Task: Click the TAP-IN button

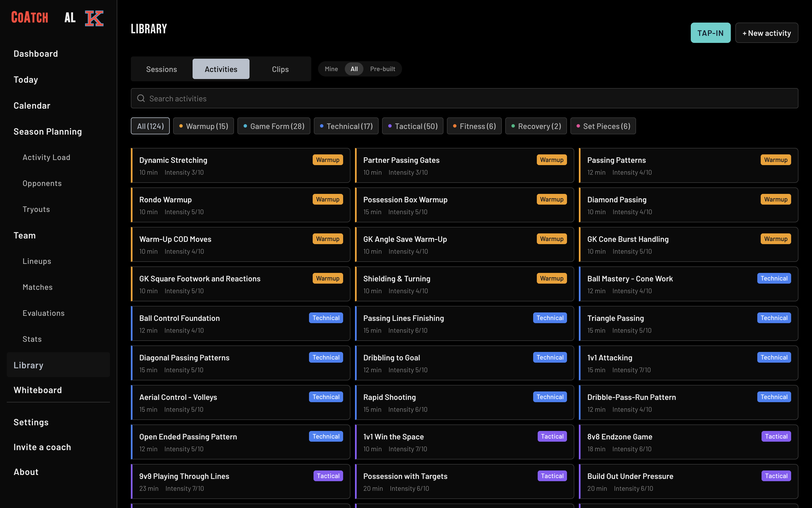Action: point(710,33)
